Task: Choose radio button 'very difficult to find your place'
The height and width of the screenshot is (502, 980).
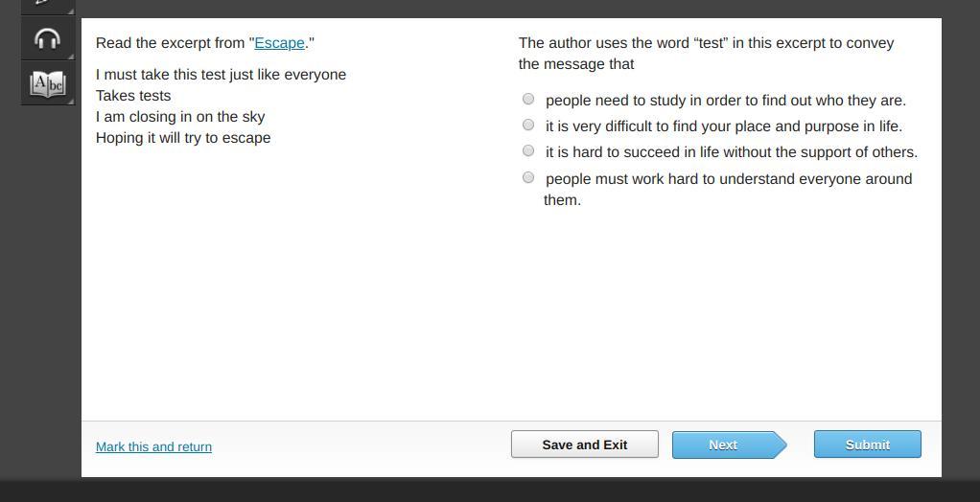Action: click(x=528, y=125)
